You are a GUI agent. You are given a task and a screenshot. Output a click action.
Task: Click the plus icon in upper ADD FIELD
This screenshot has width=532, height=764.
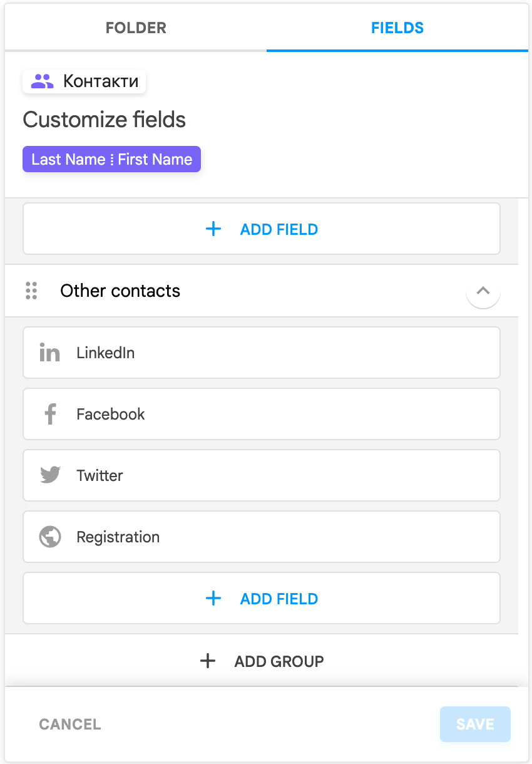[x=213, y=229]
